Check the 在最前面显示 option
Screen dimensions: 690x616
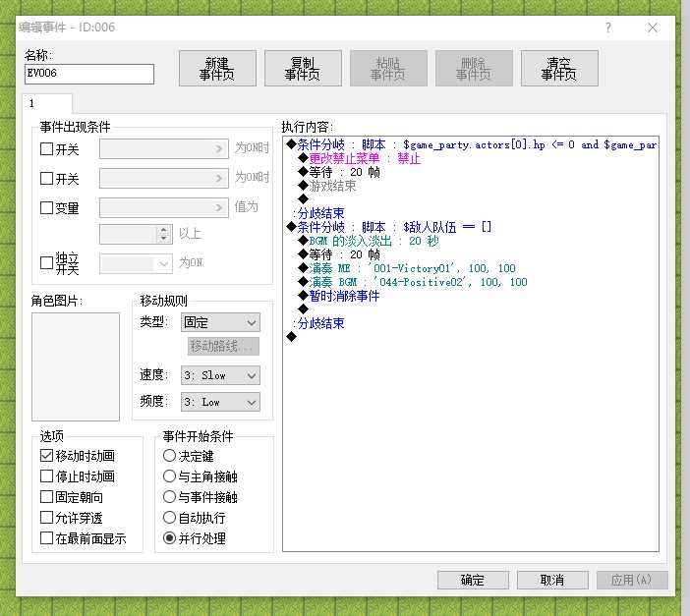pyautogui.click(x=46, y=538)
